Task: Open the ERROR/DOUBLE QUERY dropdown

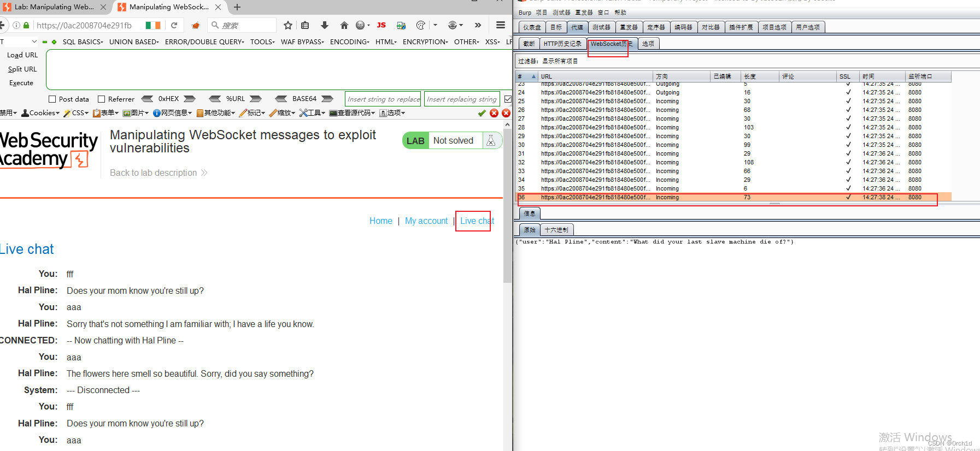Action: (x=204, y=41)
